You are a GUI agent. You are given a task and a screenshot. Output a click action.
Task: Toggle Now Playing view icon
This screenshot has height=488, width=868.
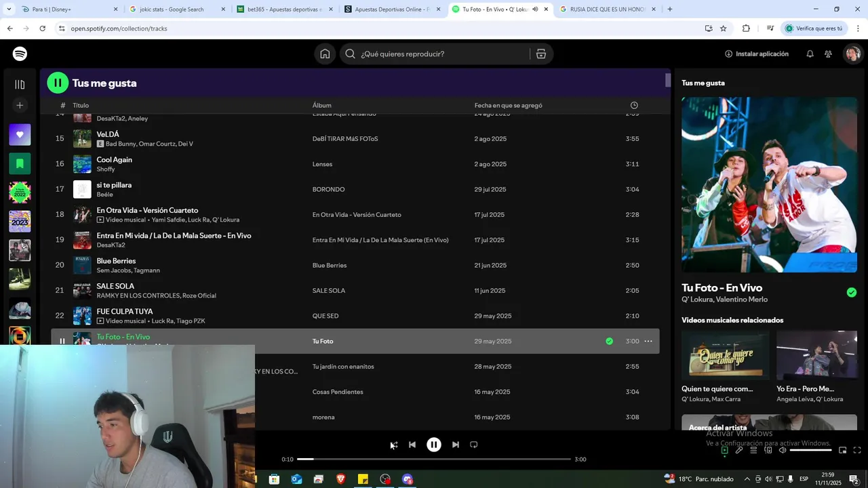pos(724,450)
